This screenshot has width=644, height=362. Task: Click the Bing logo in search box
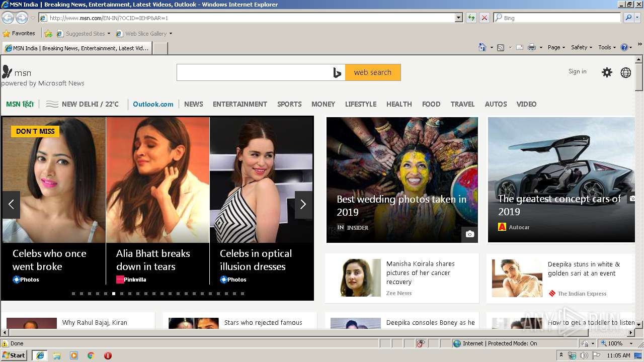[x=337, y=72]
